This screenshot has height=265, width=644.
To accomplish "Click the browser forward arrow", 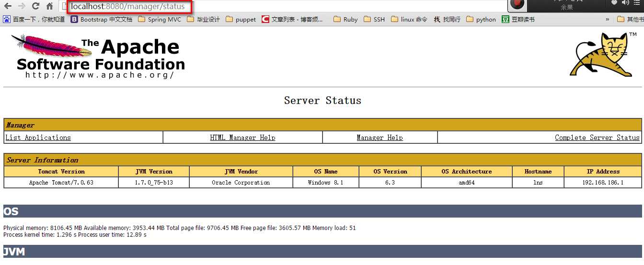I will (x=22, y=6).
